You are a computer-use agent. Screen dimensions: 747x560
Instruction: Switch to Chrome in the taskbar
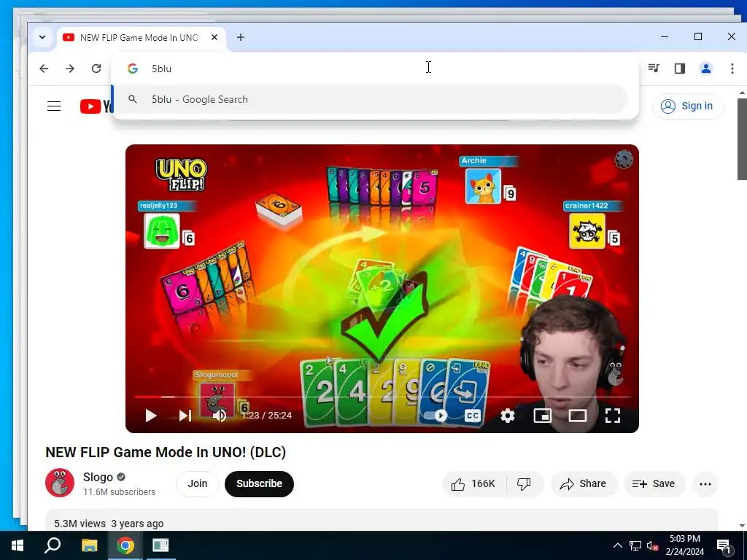125,545
